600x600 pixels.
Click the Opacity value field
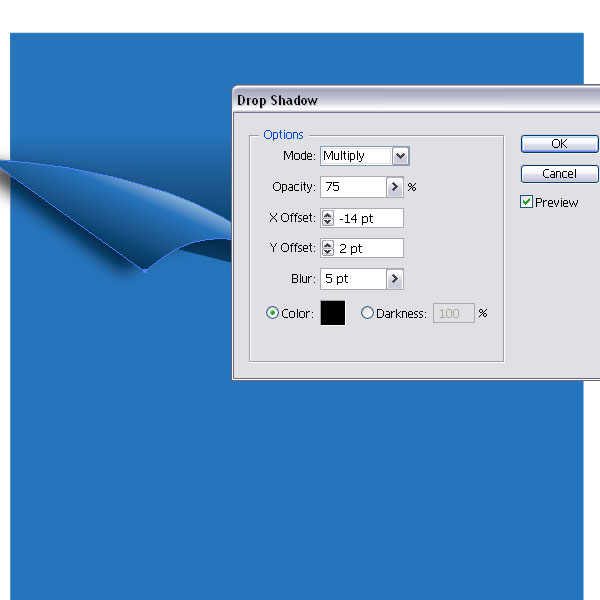(x=353, y=187)
